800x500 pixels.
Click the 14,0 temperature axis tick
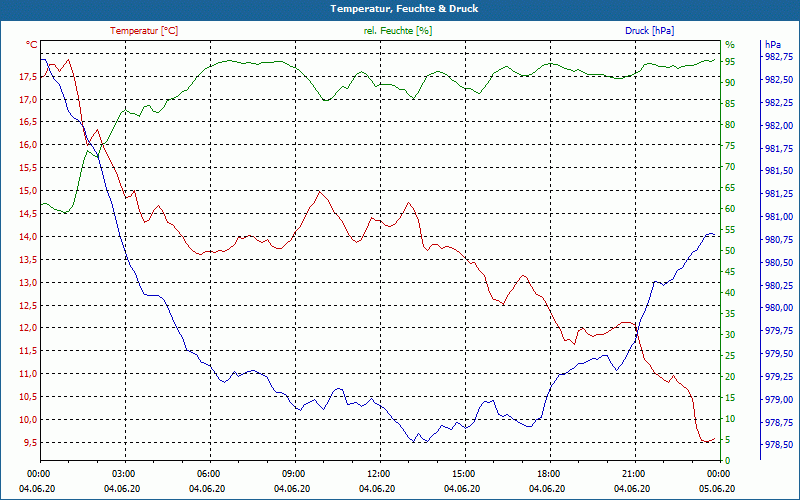click(28, 237)
